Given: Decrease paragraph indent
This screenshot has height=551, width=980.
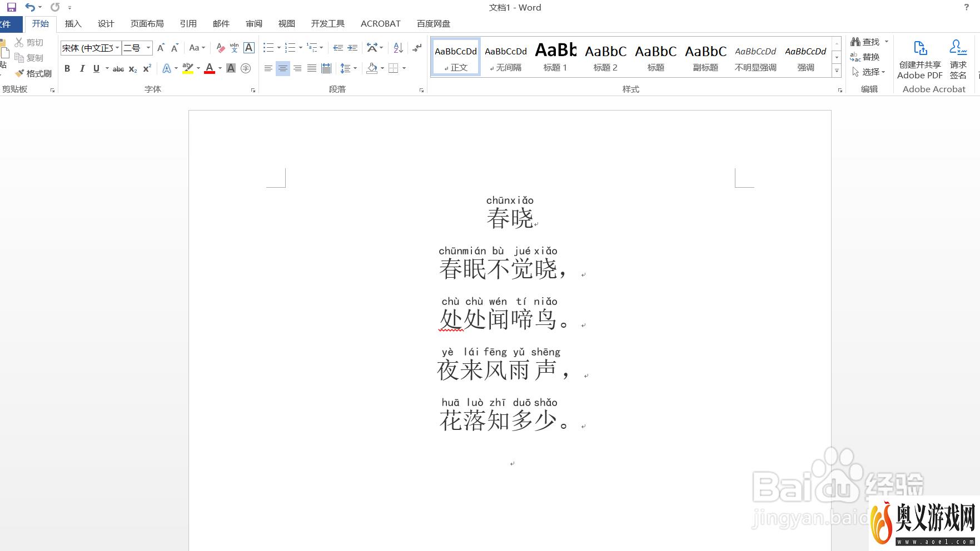Looking at the screenshot, I should click(337, 48).
